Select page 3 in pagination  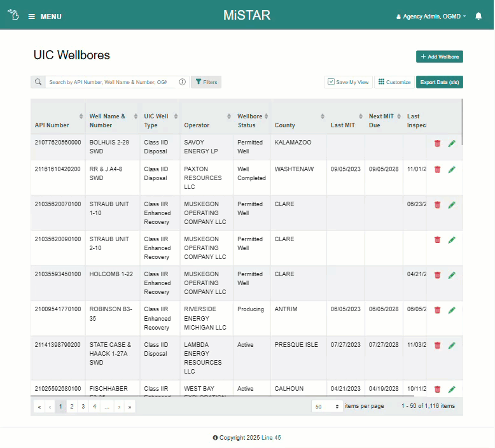83,407
